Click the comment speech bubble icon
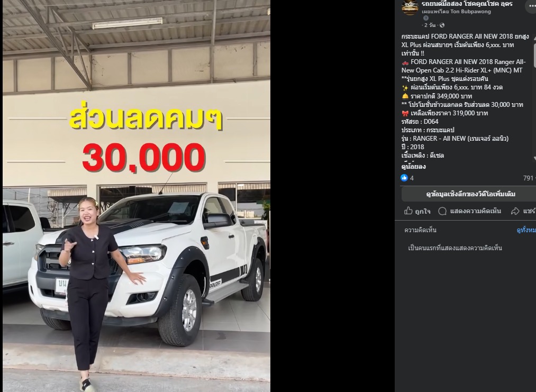Viewport: 536px width, 392px height. click(x=442, y=211)
